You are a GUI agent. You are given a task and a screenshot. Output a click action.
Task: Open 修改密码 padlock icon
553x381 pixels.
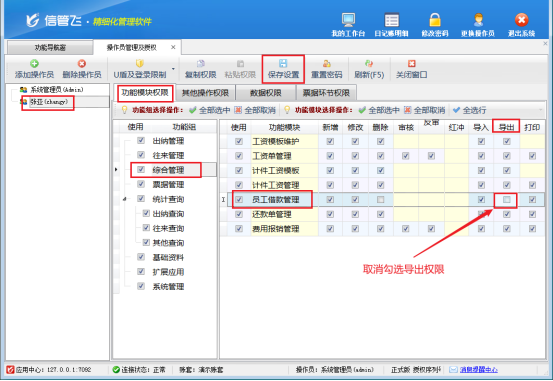pyautogui.click(x=435, y=20)
